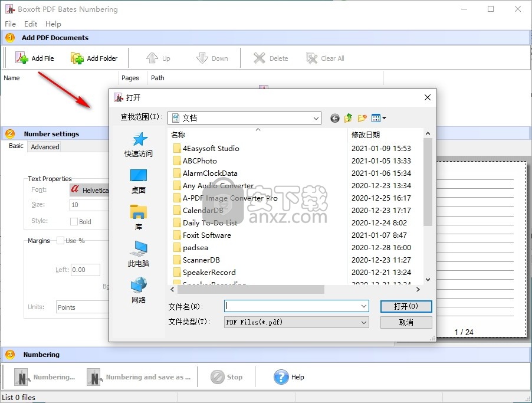The height and width of the screenshot is (403, 532).
Task: Click the Helvetica font picker icon
Action: [x=75, y=190]
